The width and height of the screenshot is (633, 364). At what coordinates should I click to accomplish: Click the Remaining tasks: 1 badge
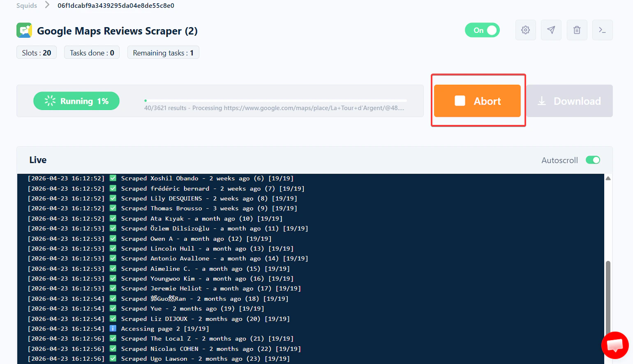163,53
